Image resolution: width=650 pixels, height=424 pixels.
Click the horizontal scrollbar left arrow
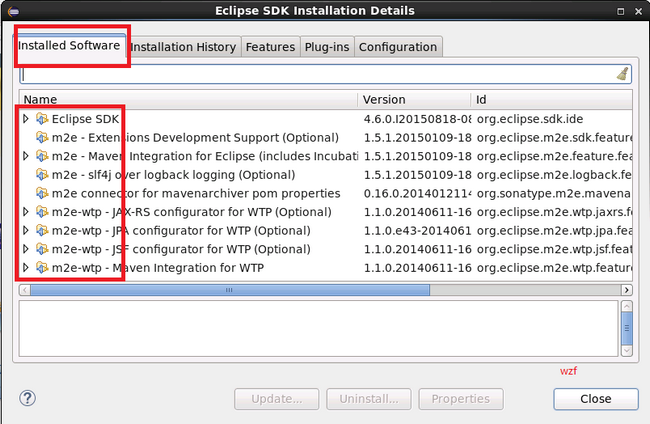point(24,290)
